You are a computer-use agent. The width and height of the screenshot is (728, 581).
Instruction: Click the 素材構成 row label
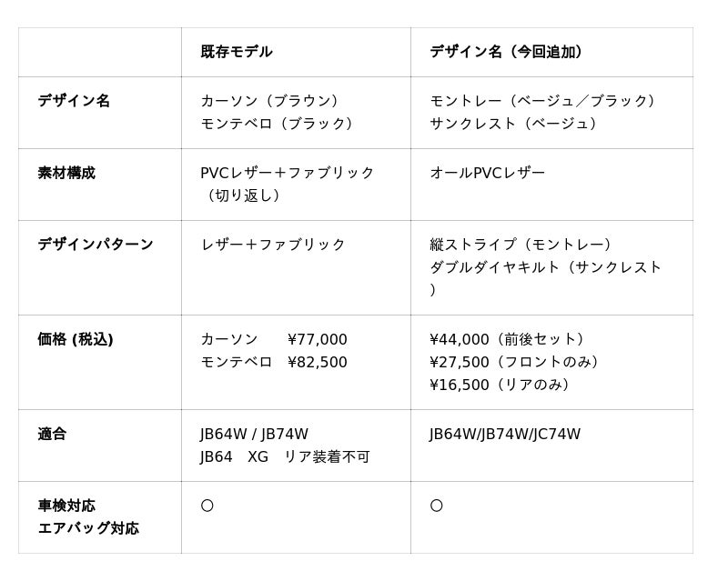[66, 173]
